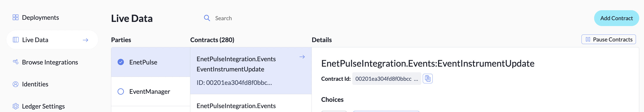Click the Live Data columns icon
This screenshot has width=644, height=112.
point(16,40)
